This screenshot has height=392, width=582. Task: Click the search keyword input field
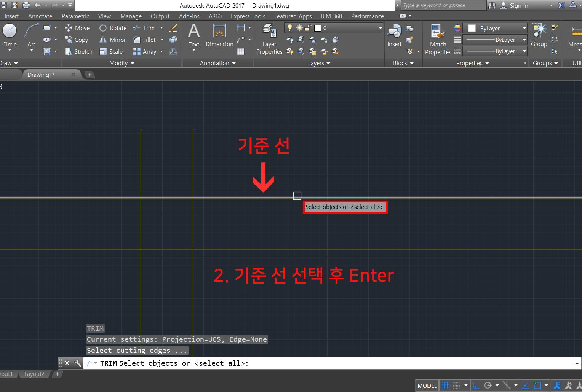(x=443, y=5)
